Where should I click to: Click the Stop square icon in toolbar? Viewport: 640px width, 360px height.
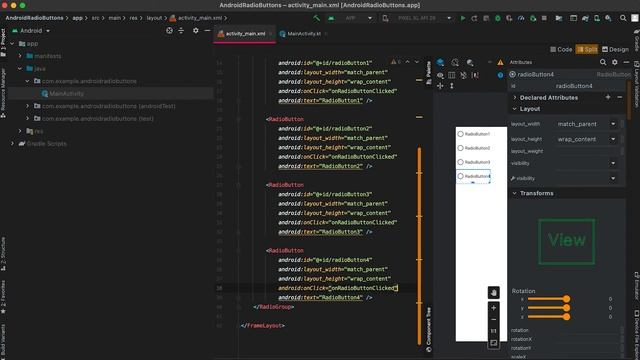(x=544, y=18)
